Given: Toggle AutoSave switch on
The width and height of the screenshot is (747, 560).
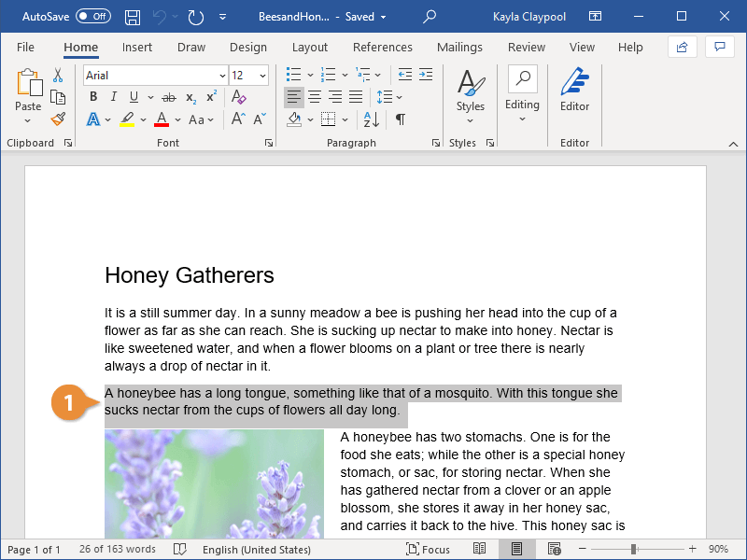Looking at the screenshot, I should click(x=92, y=17).
